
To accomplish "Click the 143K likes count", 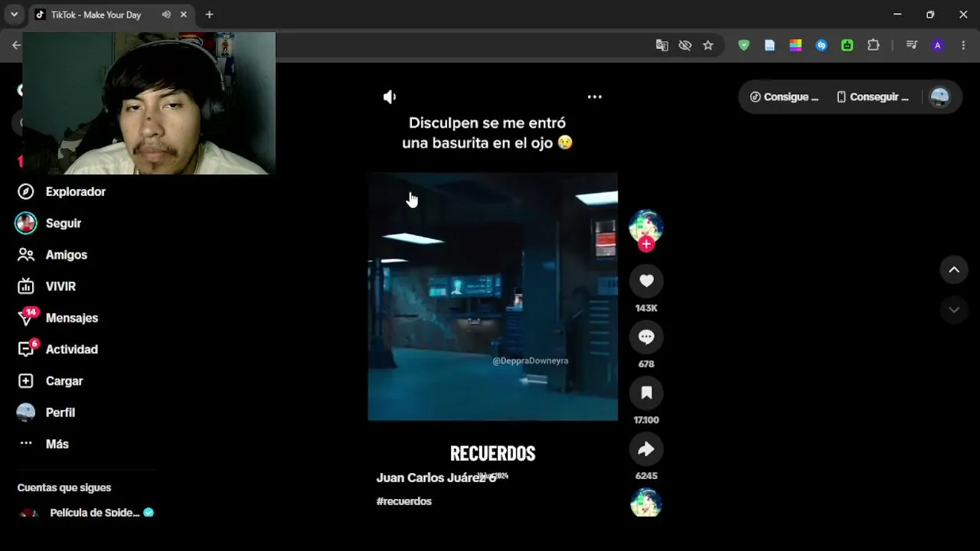I will click(646, 308).
